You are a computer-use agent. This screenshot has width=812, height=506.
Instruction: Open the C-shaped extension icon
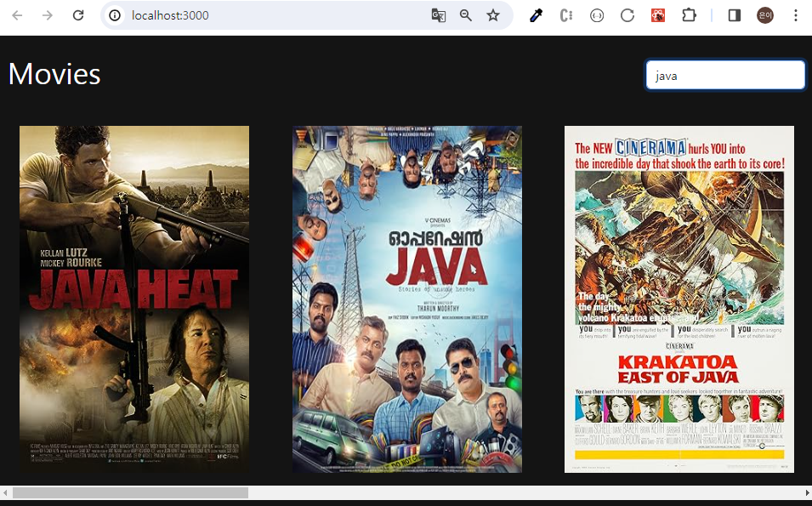pyautogui.click(x=566, y=15)
